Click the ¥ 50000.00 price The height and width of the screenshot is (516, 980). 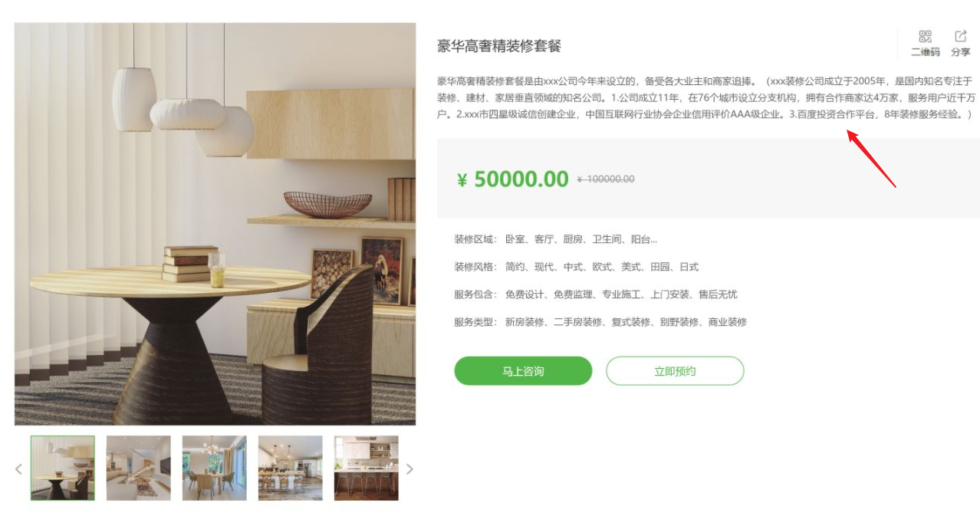[x=512, y=179]
